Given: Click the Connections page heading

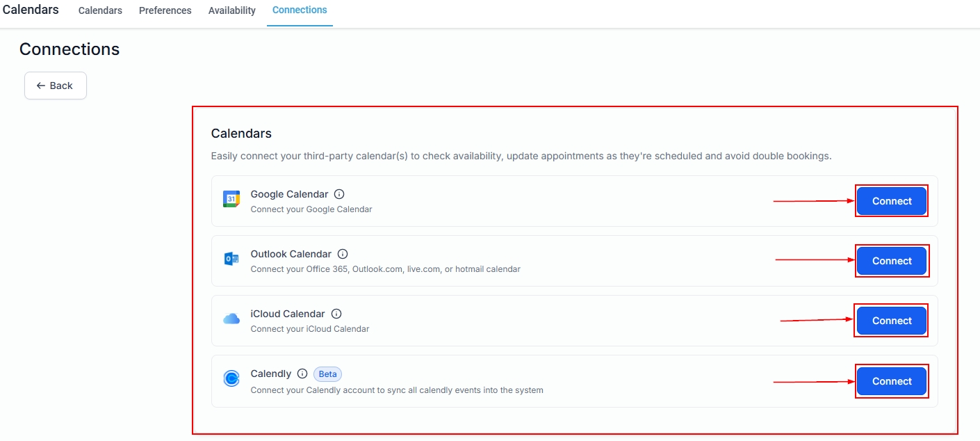Looking at the screenshot, I should pos(70,49).
